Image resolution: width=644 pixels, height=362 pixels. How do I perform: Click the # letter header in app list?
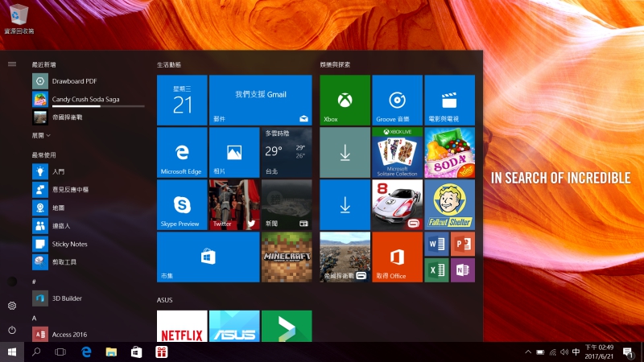(x=34, y=282)
